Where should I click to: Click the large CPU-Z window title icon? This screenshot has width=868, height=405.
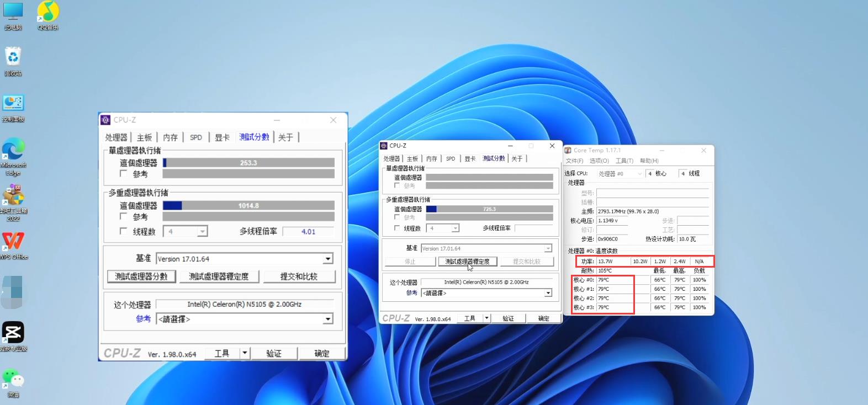tap(105, 120)
